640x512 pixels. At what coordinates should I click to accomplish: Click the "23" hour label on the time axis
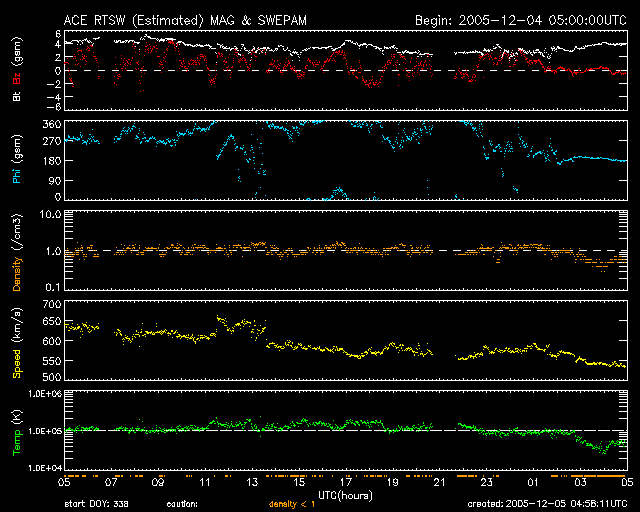[x=487, y=483]
